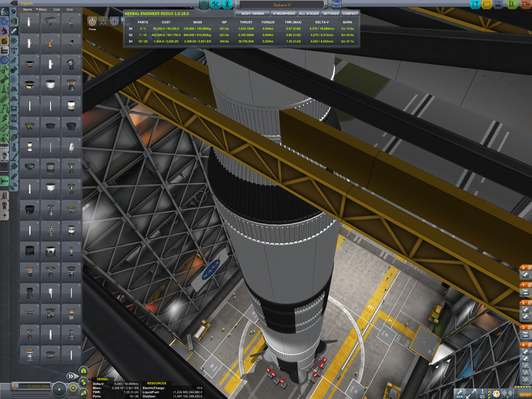Click the Open vessel folder button
This screenshot has width=532, height=399.
(x=487, y=4)
